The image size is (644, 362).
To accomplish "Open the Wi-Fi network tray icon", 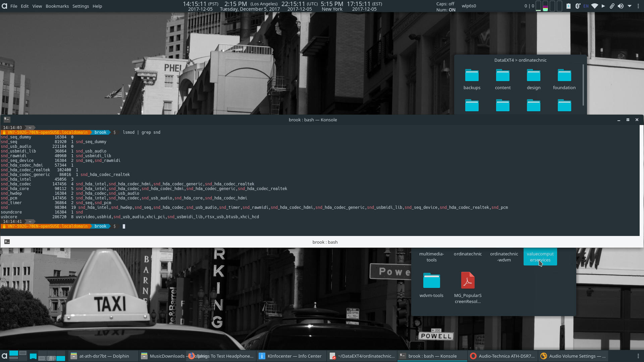I will (x=595, y=6).
